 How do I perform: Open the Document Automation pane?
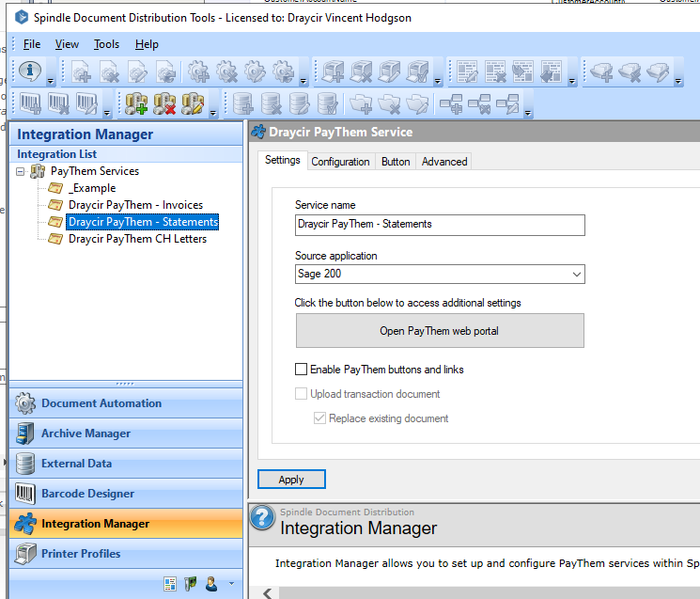pyautogui.click(x=126, y=403)
